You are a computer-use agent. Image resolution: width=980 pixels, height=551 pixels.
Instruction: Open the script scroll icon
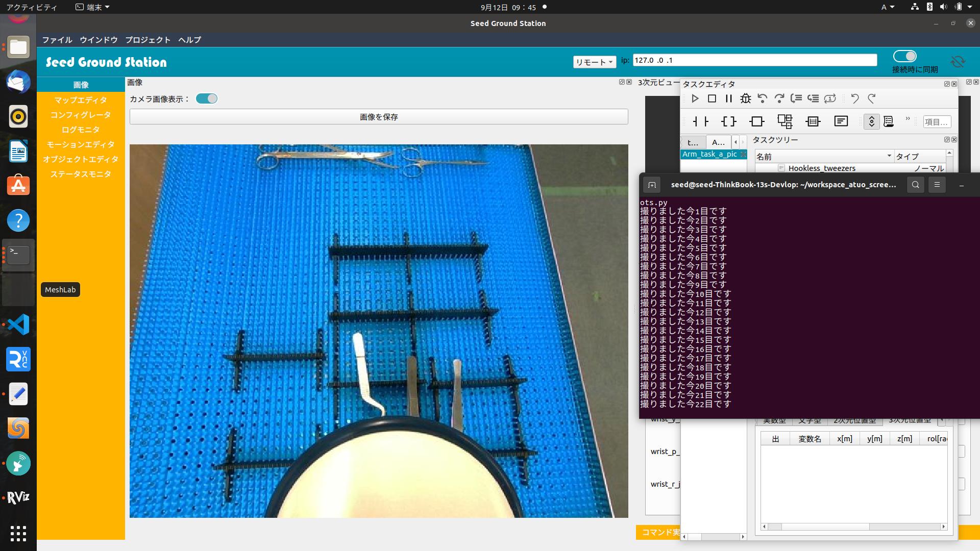[889, 121]
